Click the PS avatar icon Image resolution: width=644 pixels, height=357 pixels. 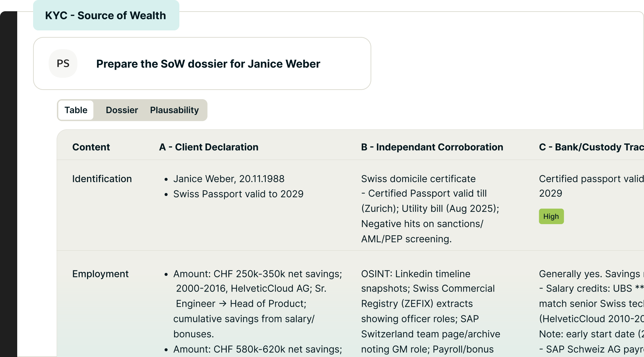point(63,63)
